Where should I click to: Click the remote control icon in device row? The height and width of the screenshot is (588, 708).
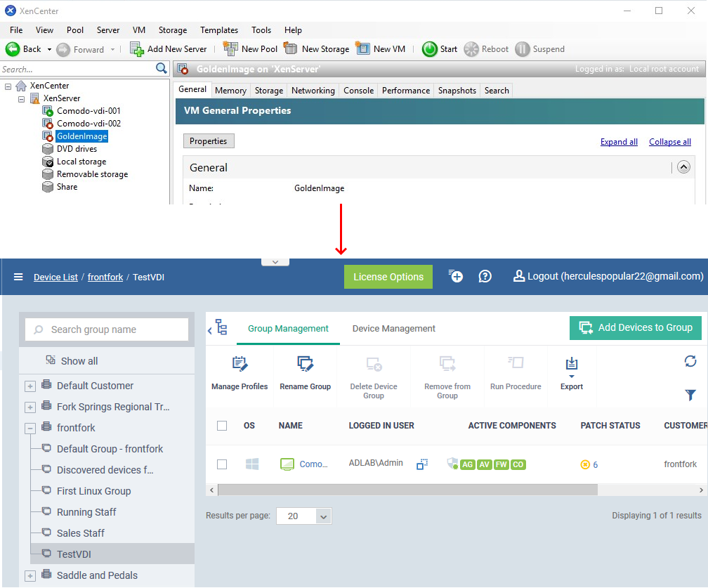pyautogui.click(x=422, y=464)
